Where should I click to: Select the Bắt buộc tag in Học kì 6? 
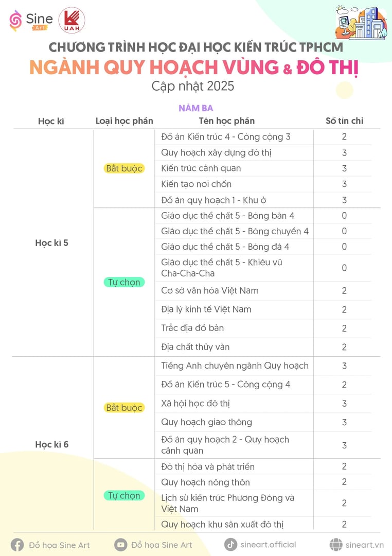click(124, 408)
